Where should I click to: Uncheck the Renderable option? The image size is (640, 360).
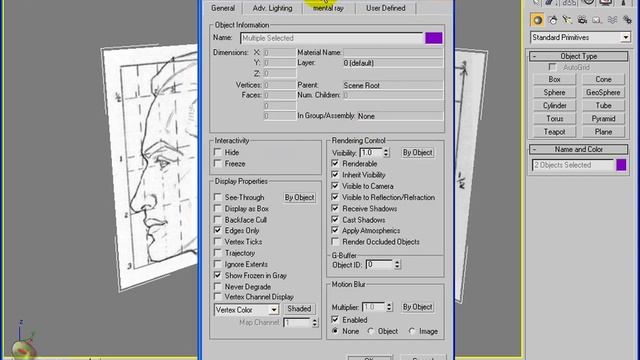(x=335, y=164)
